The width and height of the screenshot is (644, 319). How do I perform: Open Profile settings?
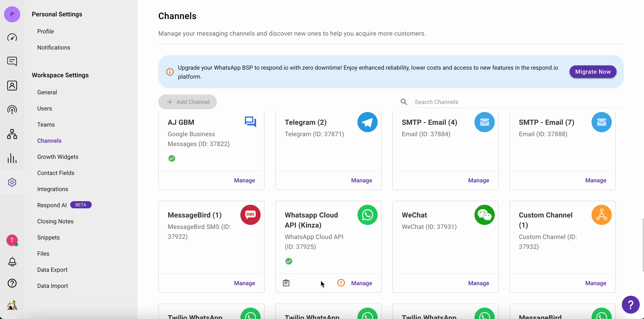[46, 32]
